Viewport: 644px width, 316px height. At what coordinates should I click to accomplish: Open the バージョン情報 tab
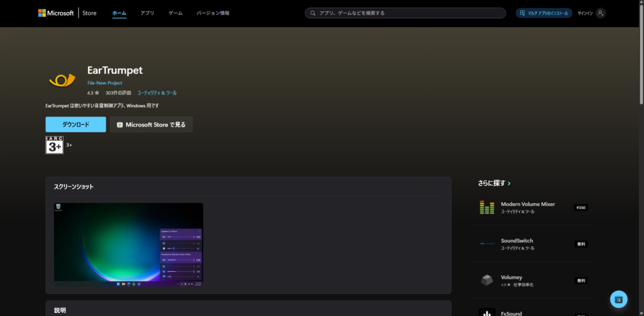(212, 13)
